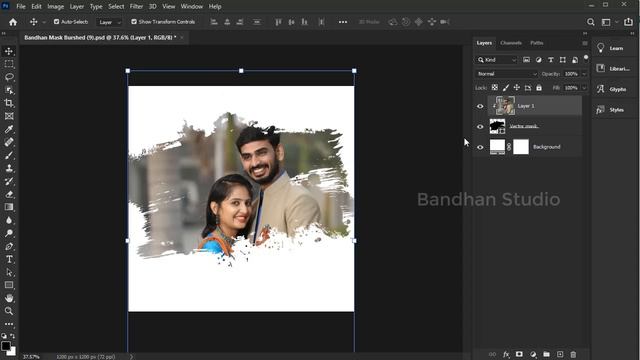Select the Object Selection tool
Image resolution: width=640 pixels, height=360 pixels.
click(9, 90)
